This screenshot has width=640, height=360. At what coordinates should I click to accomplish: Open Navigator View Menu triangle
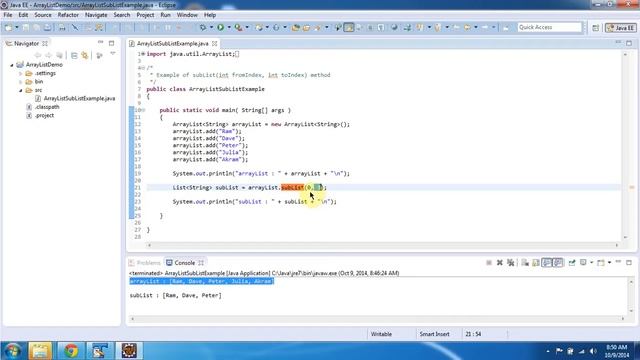[113, 54]
